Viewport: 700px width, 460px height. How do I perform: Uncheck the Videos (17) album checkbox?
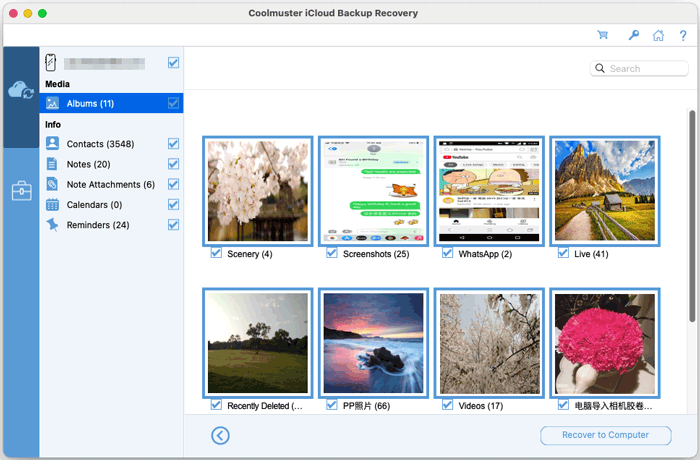[447, 405]
